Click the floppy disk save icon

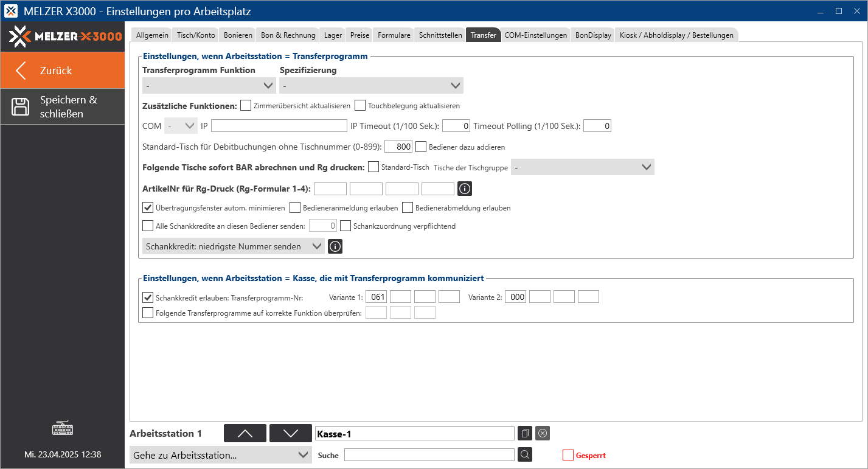point(21,107)
